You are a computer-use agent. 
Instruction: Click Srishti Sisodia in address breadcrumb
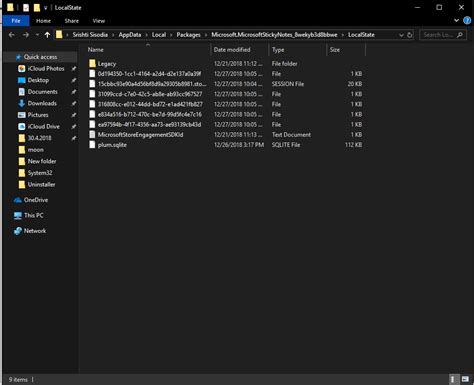tap(90, 35)
